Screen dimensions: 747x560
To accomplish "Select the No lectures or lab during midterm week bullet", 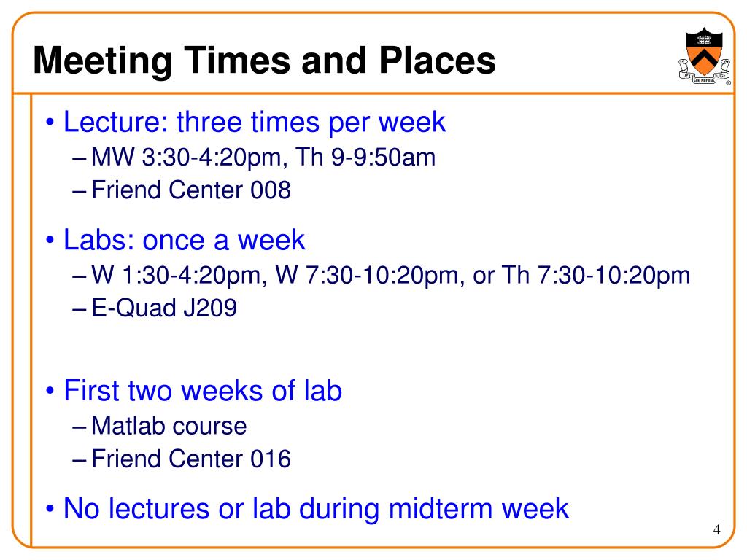I will 316,508.
